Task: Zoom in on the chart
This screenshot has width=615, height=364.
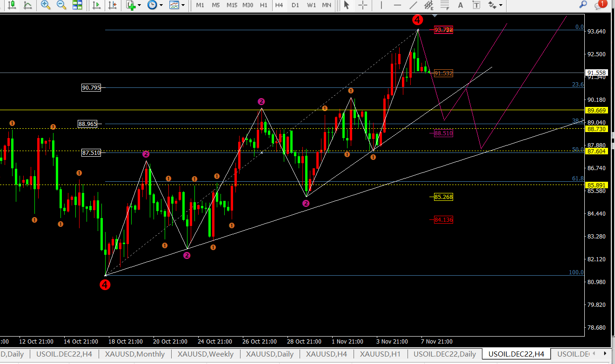Action: coord(46,5)
